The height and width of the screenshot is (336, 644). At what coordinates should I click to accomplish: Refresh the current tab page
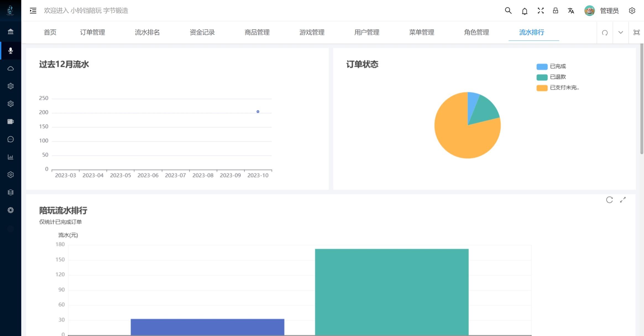pos(605,33)
